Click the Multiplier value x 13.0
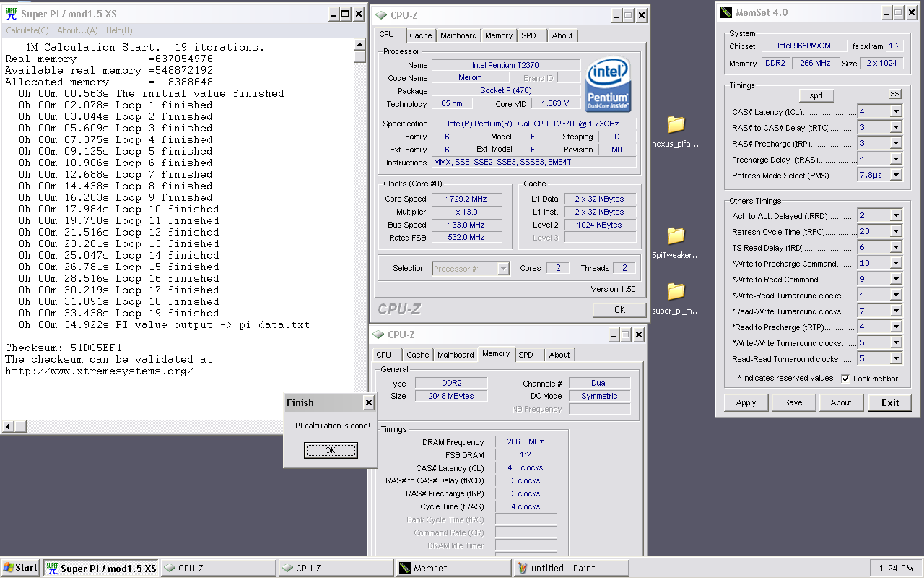 [x=466, y=212]
